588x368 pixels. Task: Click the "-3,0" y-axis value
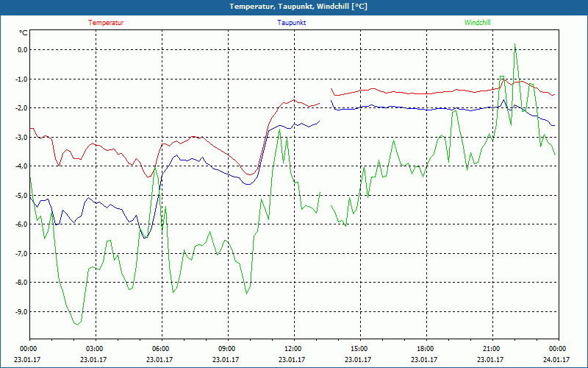click(21, 138)
